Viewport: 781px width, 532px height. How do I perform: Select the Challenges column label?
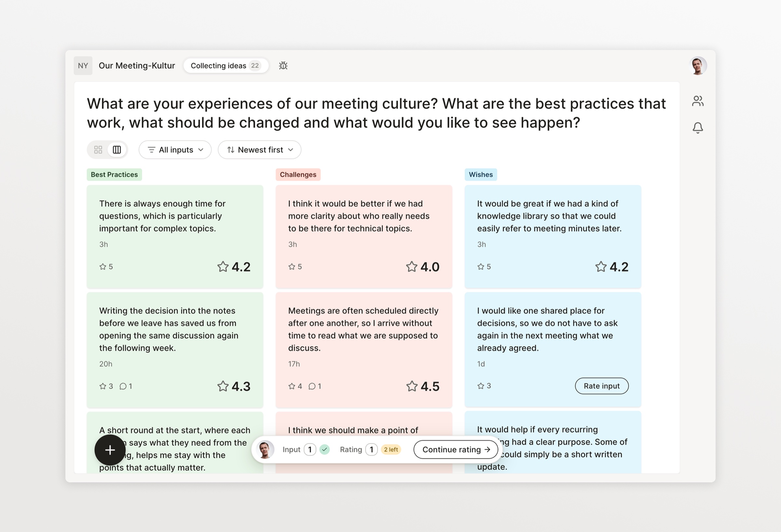[298, 175]
